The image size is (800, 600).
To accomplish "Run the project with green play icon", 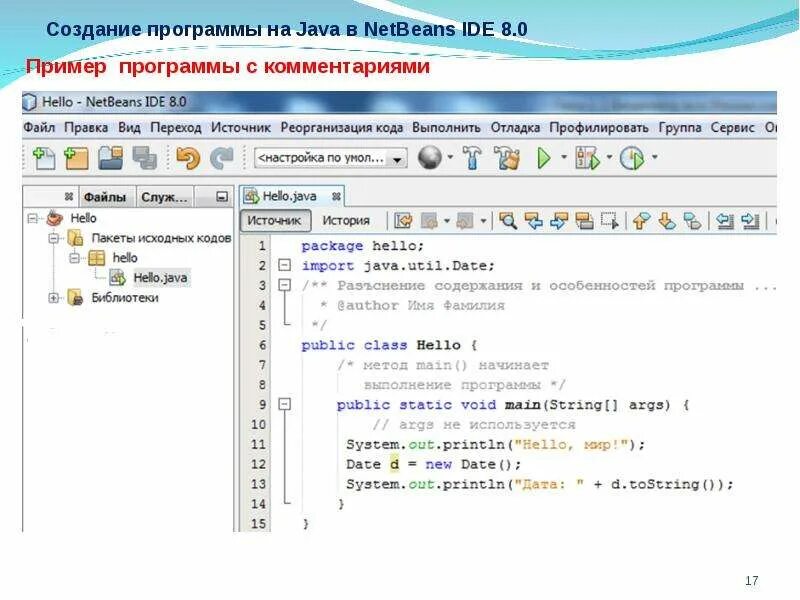I will point(544,158).
